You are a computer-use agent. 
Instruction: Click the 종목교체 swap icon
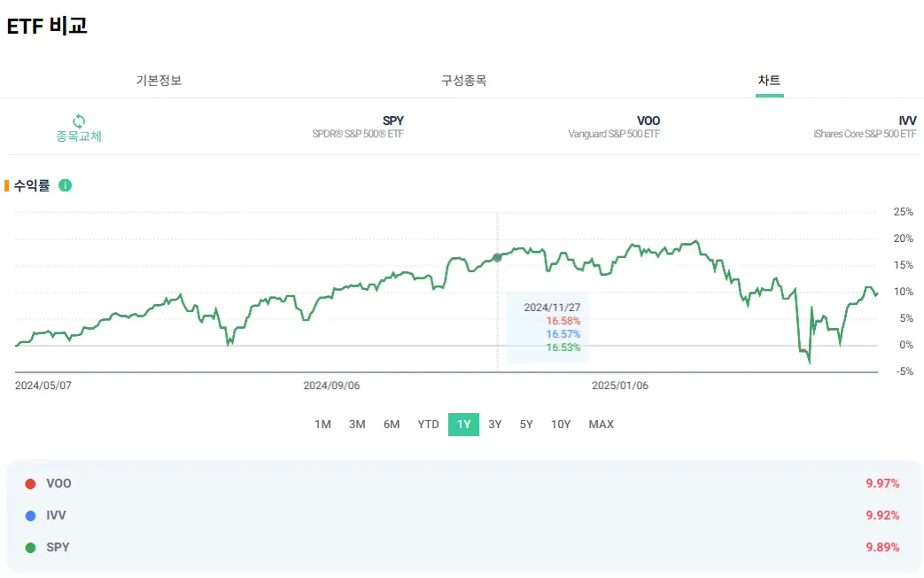coord(79,121)
